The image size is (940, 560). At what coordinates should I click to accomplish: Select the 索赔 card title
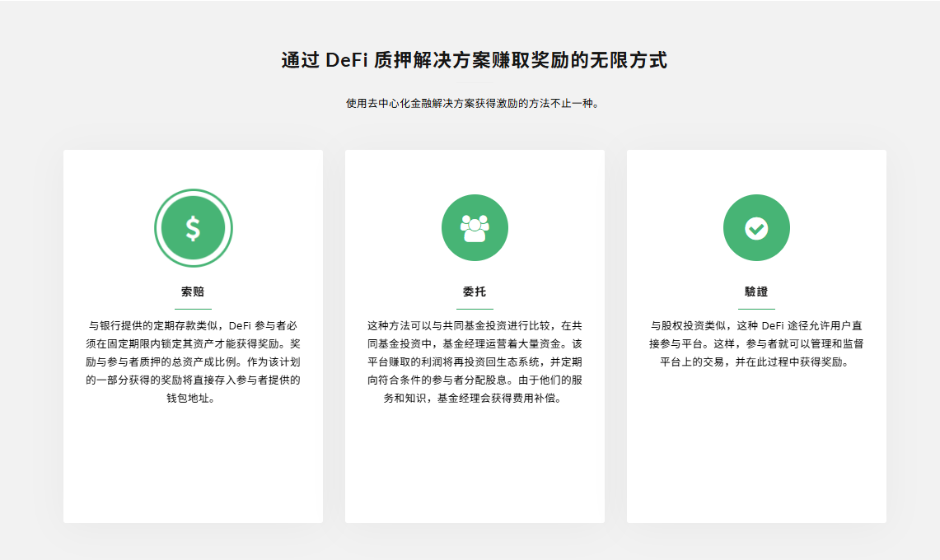tap(193, 292)
